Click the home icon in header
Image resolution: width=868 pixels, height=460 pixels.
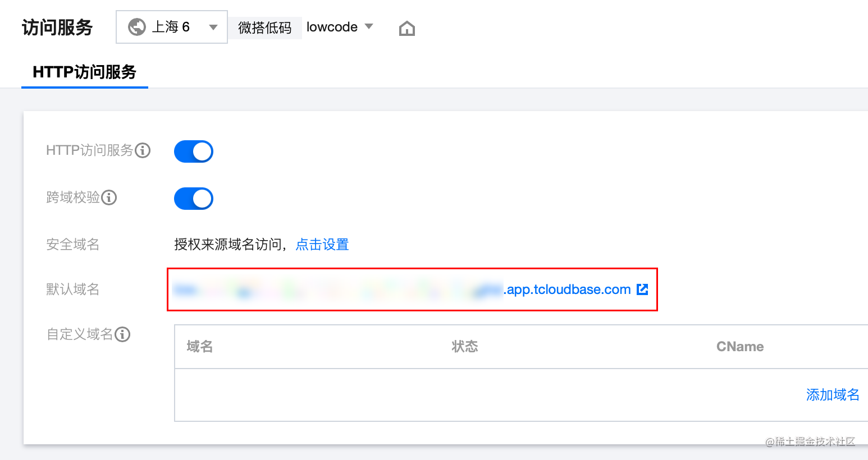[407, 28]
